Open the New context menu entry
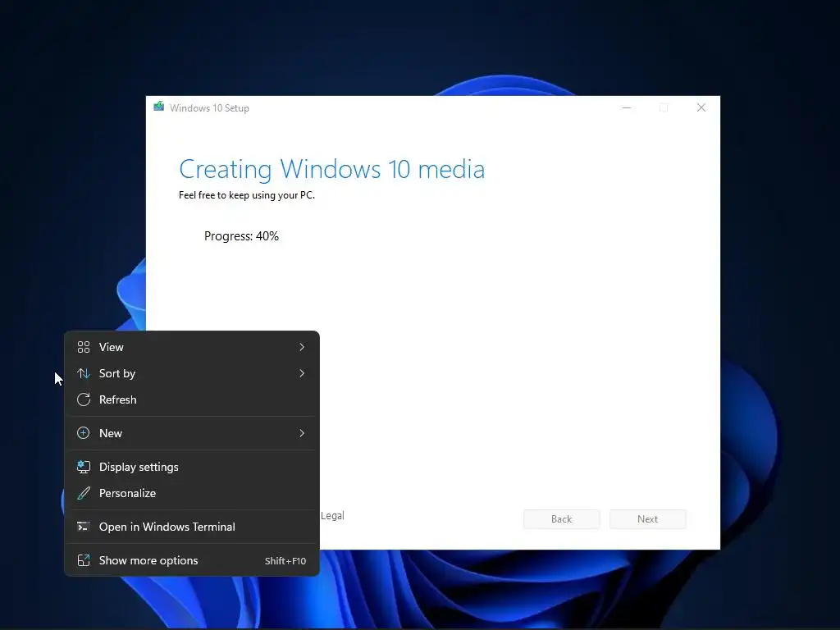This screenshot has height=630, width=840. pyautogui.click(x=192, y=433)
